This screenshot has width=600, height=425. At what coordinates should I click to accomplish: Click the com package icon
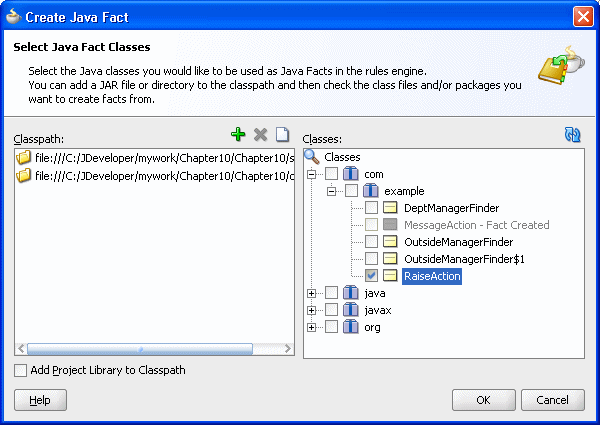pos(351,174)
